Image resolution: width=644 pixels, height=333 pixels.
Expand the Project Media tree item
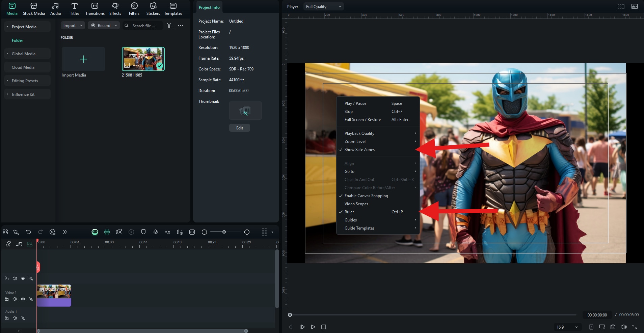(7, 27)
